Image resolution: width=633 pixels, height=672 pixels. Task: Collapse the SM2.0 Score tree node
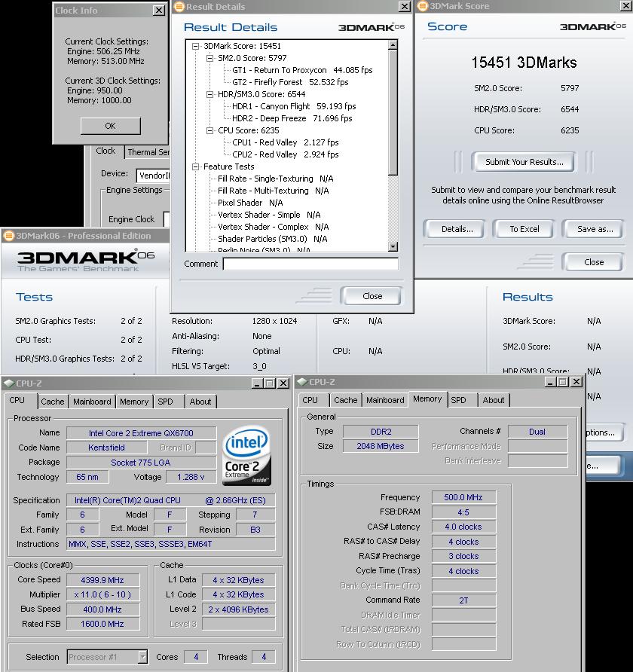pos(210,58)
